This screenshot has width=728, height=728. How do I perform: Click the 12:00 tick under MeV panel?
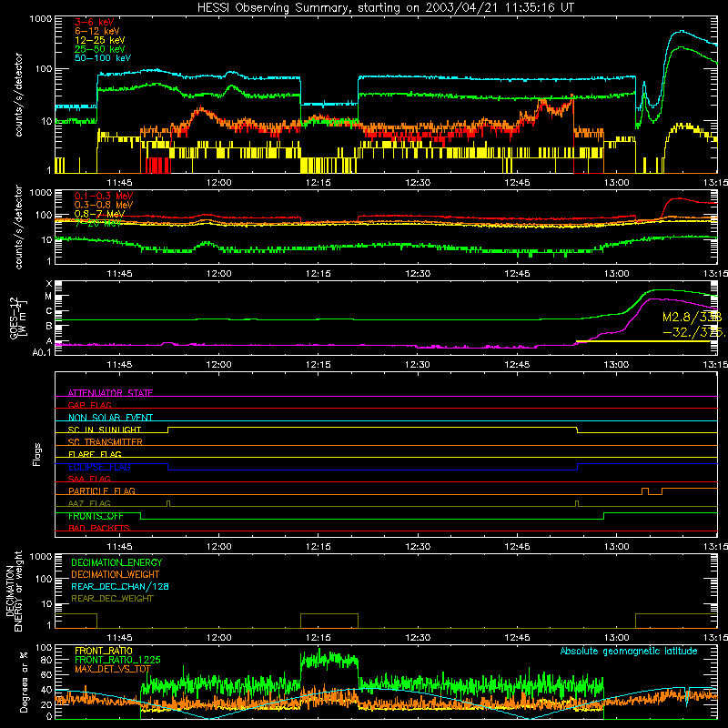point(218,274)
